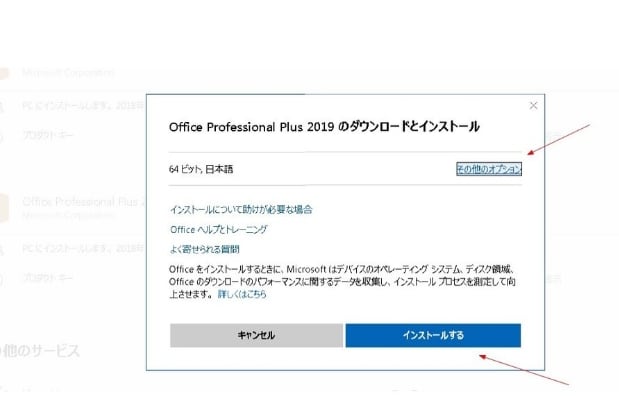This screenshot has width=619, height=411.
Task: Click the data collection notice paragraph
Action: 342,282
